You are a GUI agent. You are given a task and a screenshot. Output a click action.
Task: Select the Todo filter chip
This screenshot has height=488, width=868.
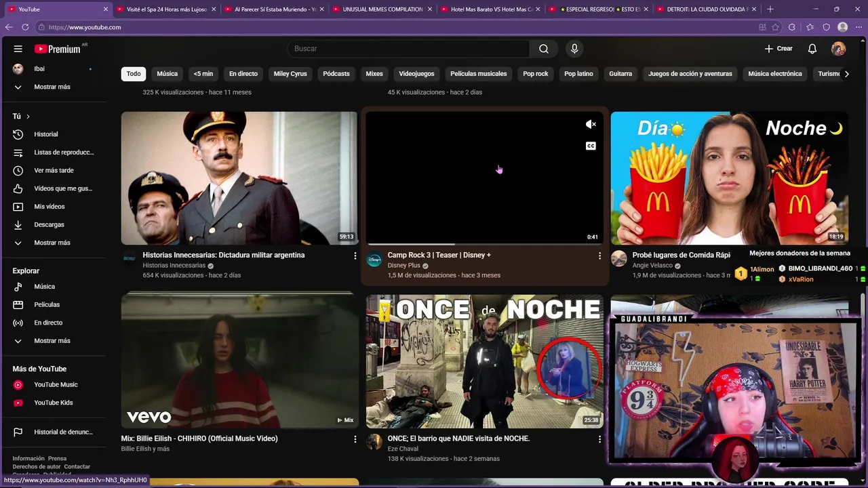[x=134, y=74]
